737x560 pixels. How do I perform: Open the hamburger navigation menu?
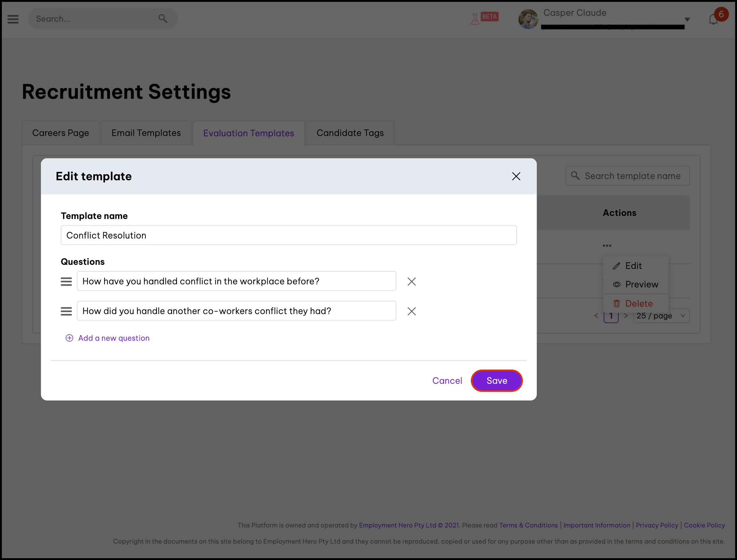point(13,19)
